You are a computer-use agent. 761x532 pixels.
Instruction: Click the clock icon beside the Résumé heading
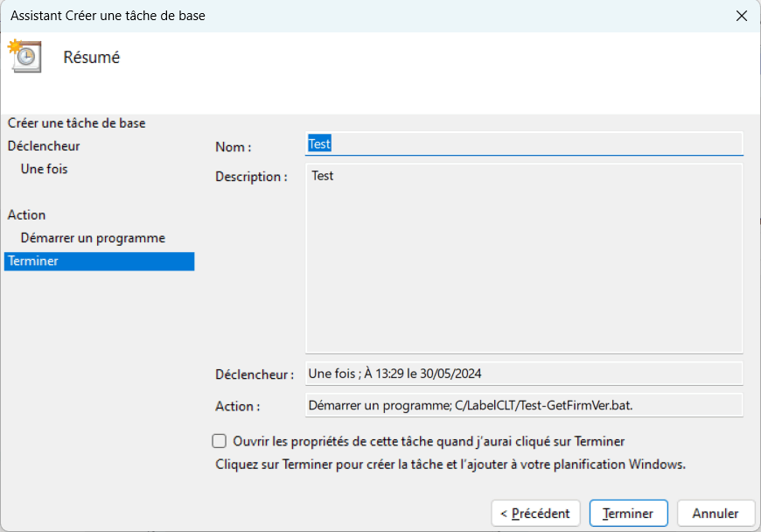click(x=24, y=56)
